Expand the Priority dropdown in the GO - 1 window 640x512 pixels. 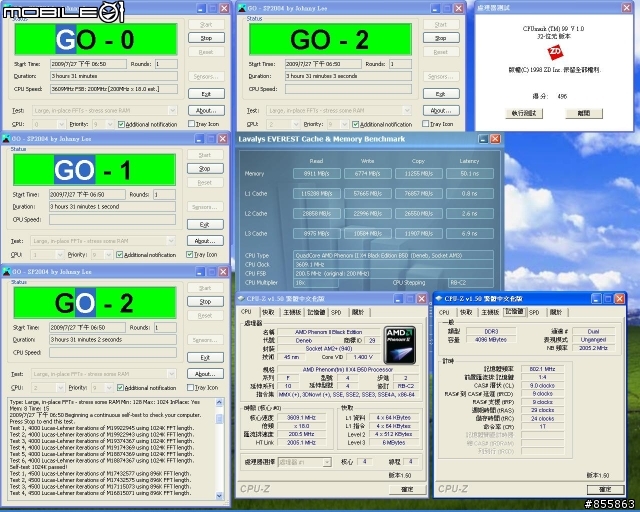(x=108, y=255)
